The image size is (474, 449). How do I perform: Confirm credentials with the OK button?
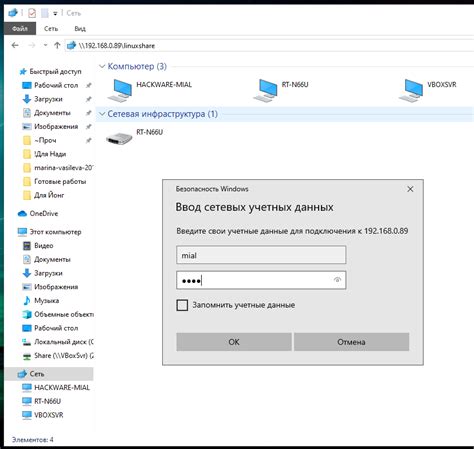pyautogui.click(x=234, y=342)
